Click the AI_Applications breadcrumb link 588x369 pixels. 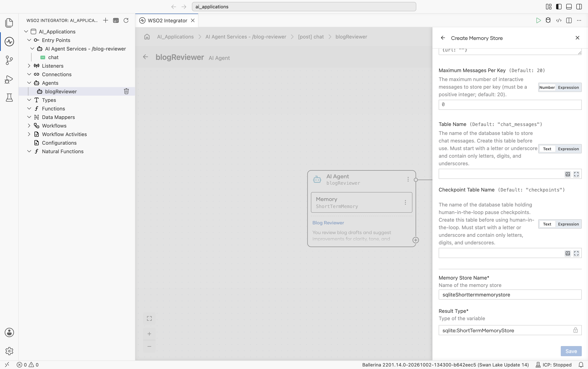(x=175, y=37)
